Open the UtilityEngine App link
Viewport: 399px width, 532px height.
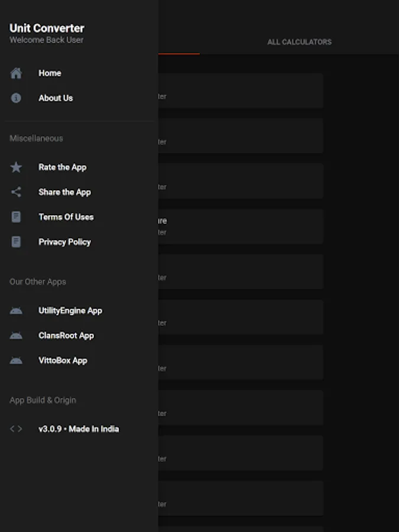[x=79, y=311]
